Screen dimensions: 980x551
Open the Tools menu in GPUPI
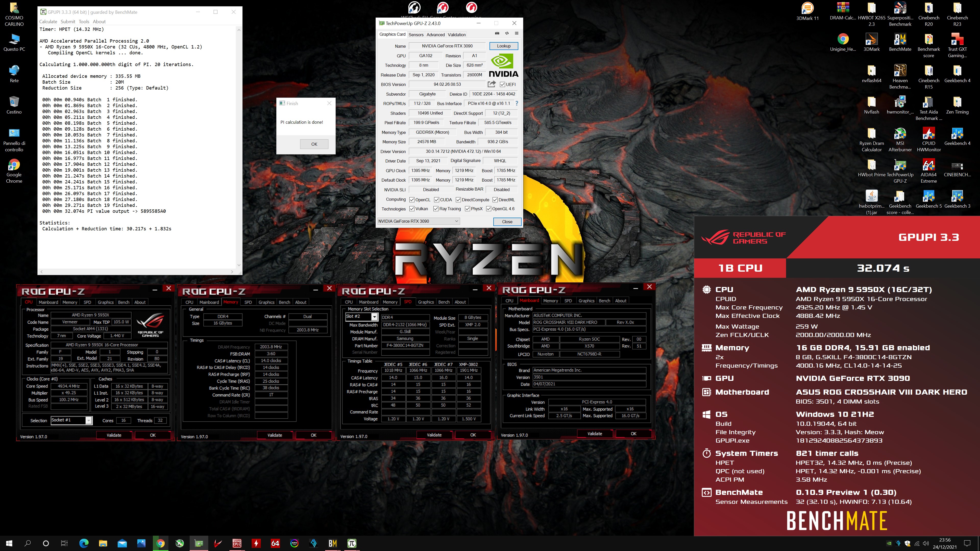pyautogui.click(x=84, y=22)
